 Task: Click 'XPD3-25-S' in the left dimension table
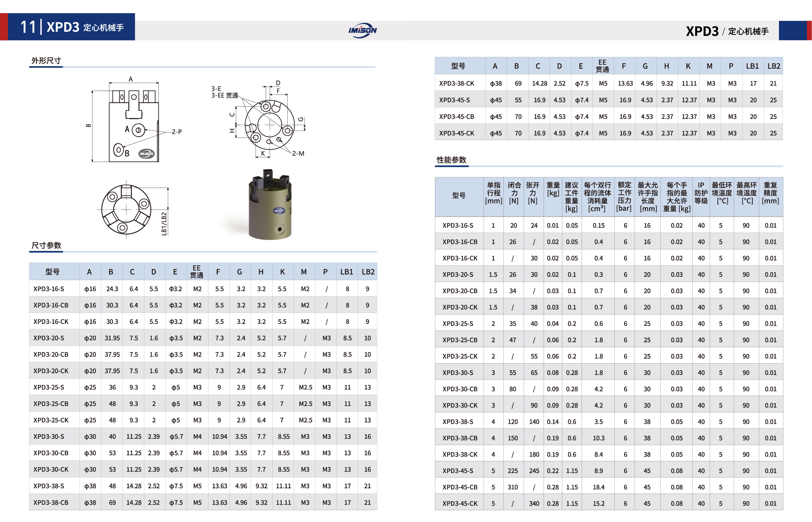(x=48, y=387)
